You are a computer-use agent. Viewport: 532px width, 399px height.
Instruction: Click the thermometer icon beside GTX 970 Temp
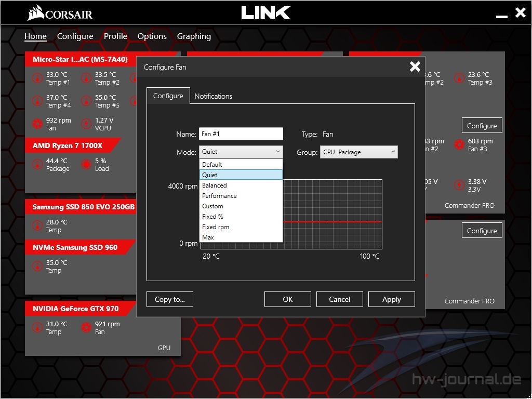(37, 327)
